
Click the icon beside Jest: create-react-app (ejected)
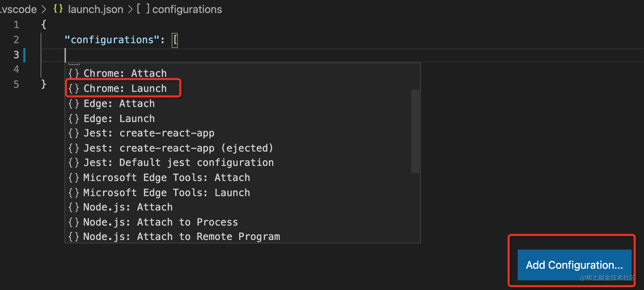click(73, 148)
